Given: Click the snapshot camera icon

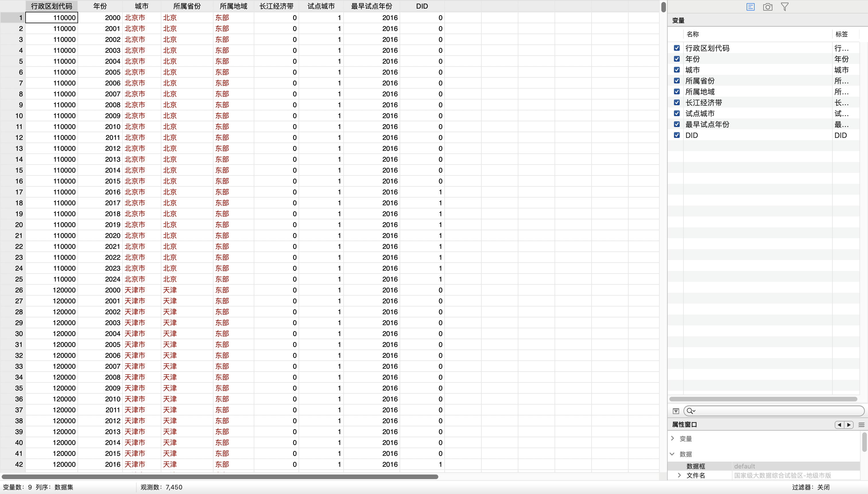Looking at the screenshot, I should (x=768, y=7).
